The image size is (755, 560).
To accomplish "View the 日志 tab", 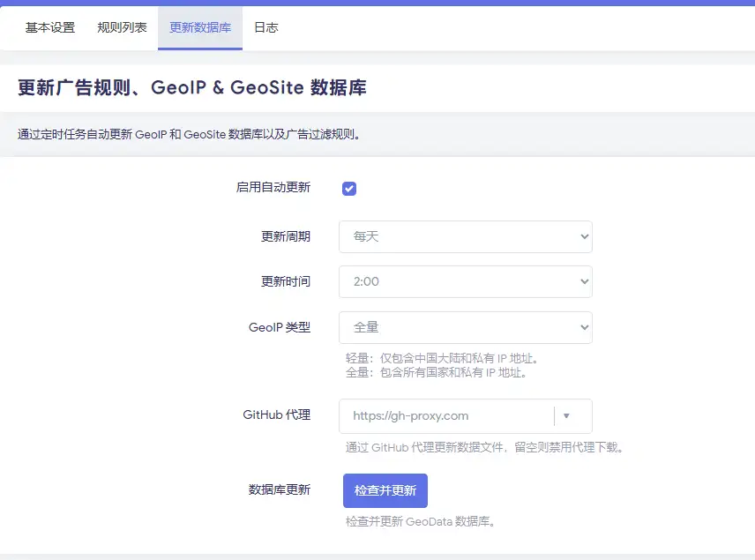I will (x=265, y=27).
